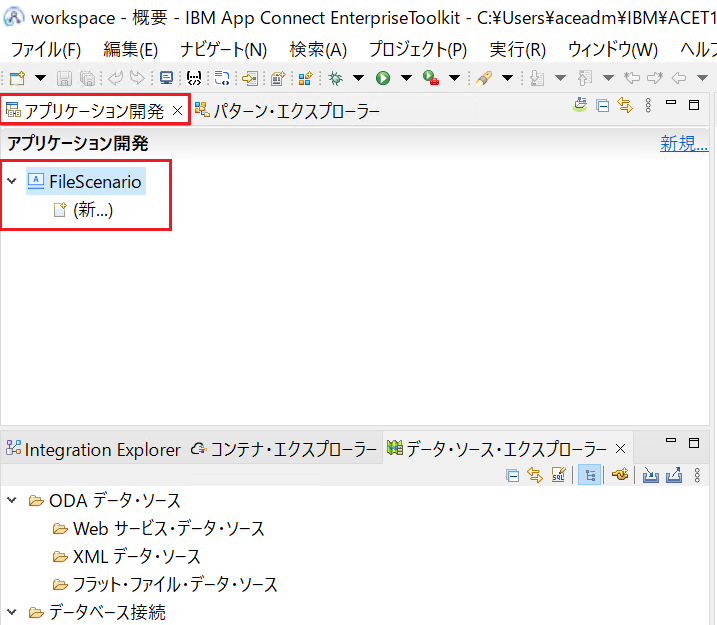This screenshot has height=625, width=717.
Task: Click the Next Edit Location icon
Action: click(x=655, y=78)
